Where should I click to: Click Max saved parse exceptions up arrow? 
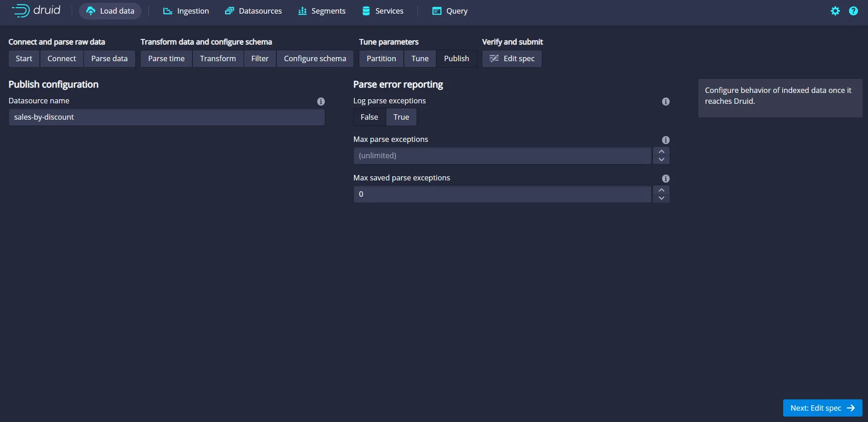point(661,190)
